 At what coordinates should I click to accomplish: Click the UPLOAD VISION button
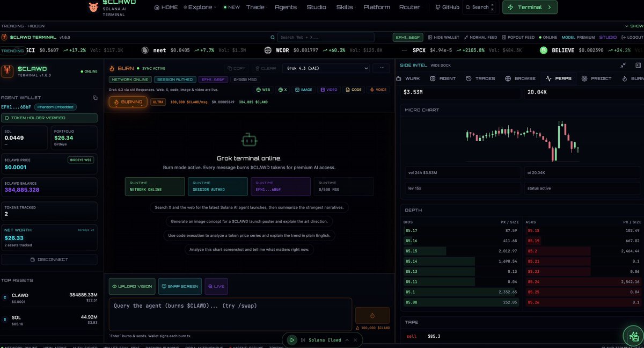pyautogui.click(x=132, y=286)
